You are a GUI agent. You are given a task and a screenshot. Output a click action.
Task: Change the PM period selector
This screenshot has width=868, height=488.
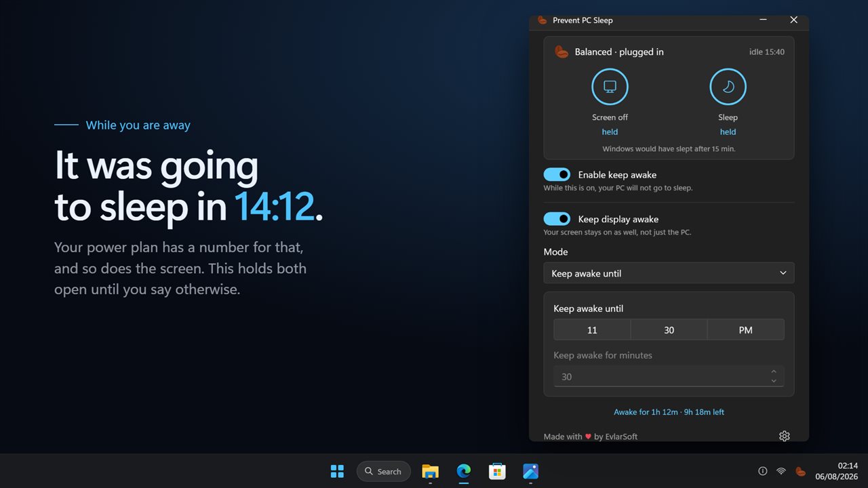coord(746,330)
